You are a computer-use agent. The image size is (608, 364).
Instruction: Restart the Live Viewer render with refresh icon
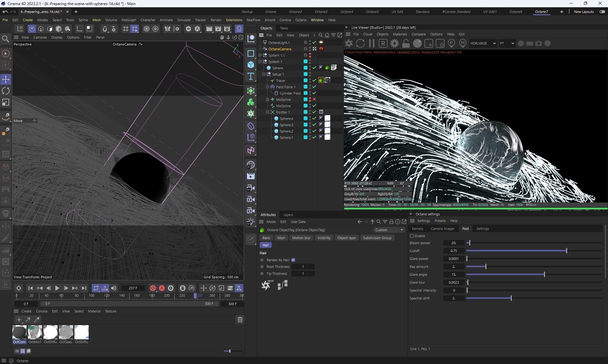(360, 43)
